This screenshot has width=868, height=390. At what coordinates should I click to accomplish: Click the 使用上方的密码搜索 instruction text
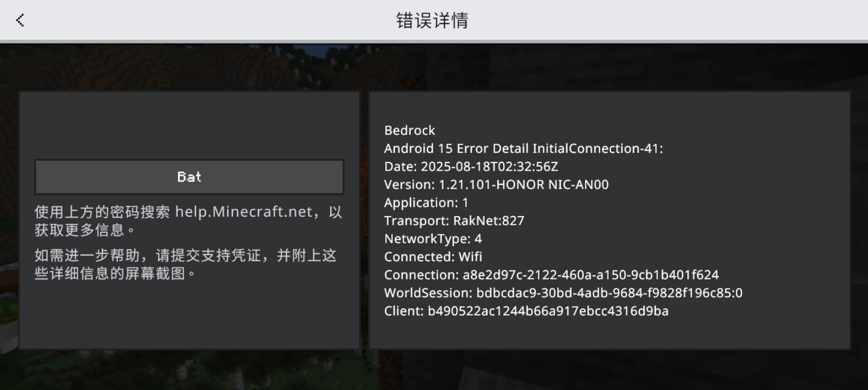(102, 212)
